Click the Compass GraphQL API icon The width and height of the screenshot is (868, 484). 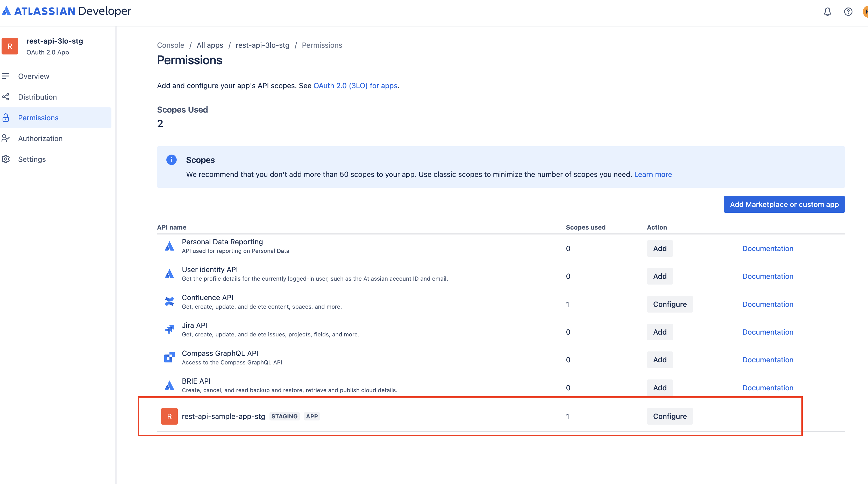click(169, 357)
